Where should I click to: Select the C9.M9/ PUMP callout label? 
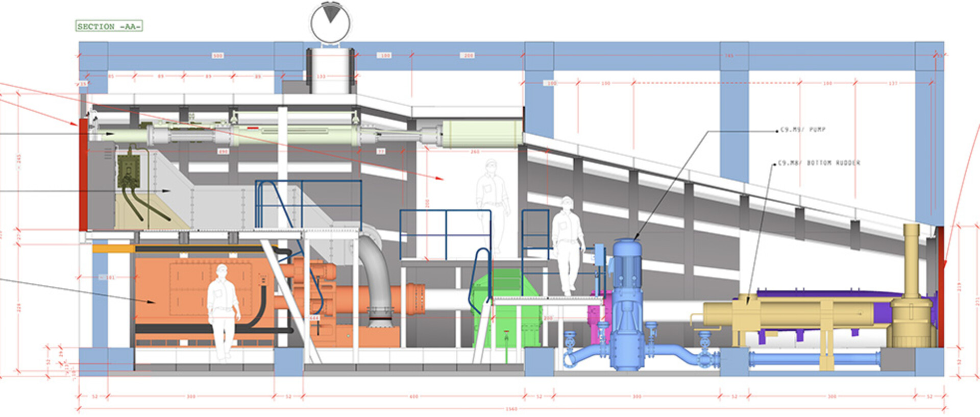pos(803,130)
